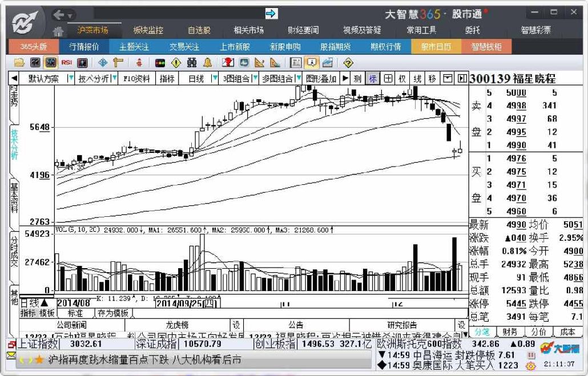The image size is (588, 376).
Task: Toggle the highlighted candlestick chart icon
Action: 51,63
